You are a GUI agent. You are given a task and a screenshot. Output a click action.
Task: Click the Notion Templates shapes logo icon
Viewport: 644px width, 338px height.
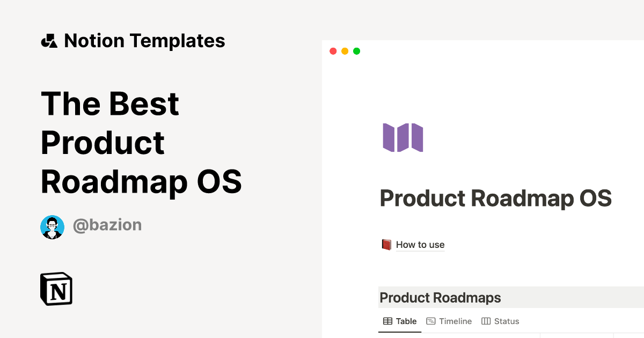[49, 41]
